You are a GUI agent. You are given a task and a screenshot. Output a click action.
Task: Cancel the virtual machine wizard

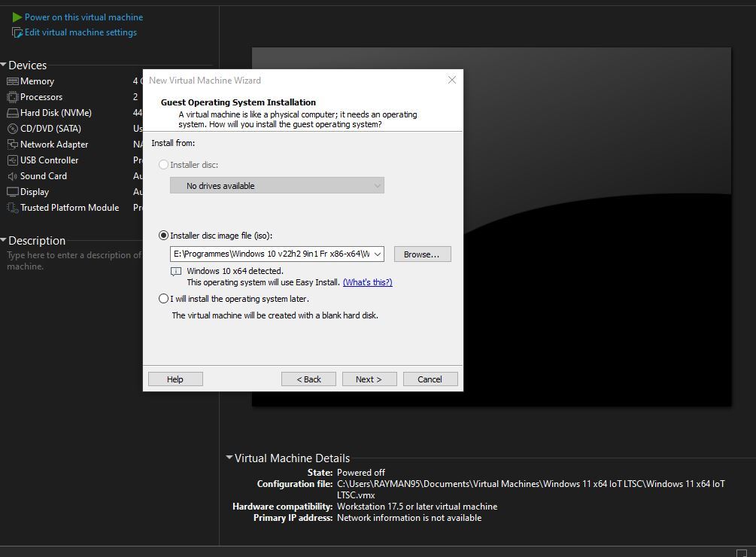point(430,379)
